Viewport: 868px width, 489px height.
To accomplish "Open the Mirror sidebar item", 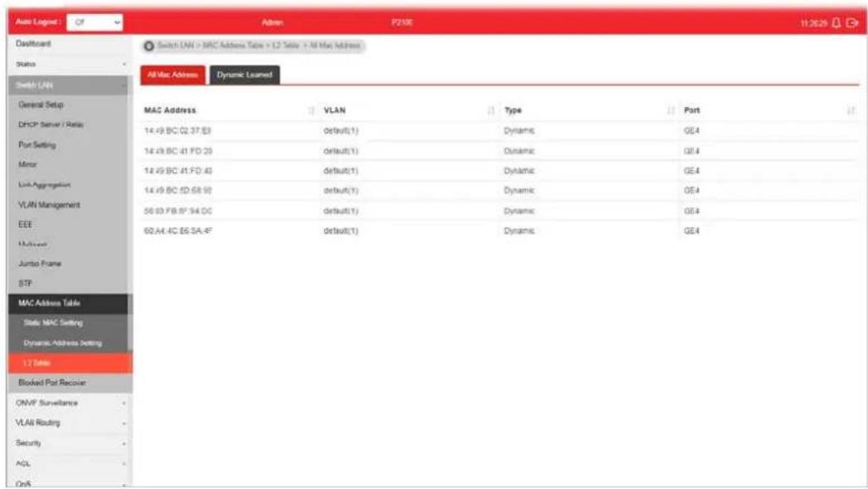I will pyautogui.click(x=27, y=164).
